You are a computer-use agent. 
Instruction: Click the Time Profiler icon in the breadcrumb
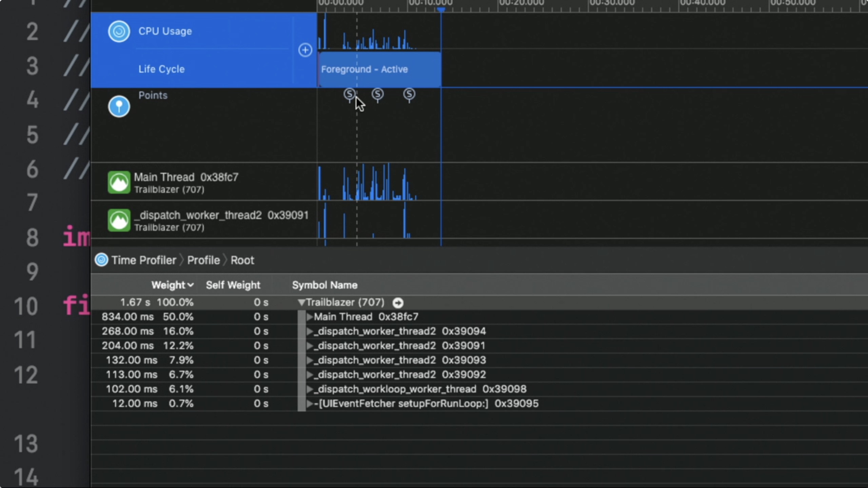point(101,260)
